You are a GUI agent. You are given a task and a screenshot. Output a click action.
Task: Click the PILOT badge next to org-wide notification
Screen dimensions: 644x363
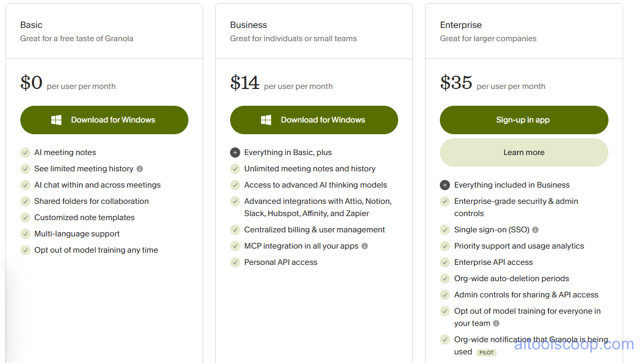tap(486, 352)
